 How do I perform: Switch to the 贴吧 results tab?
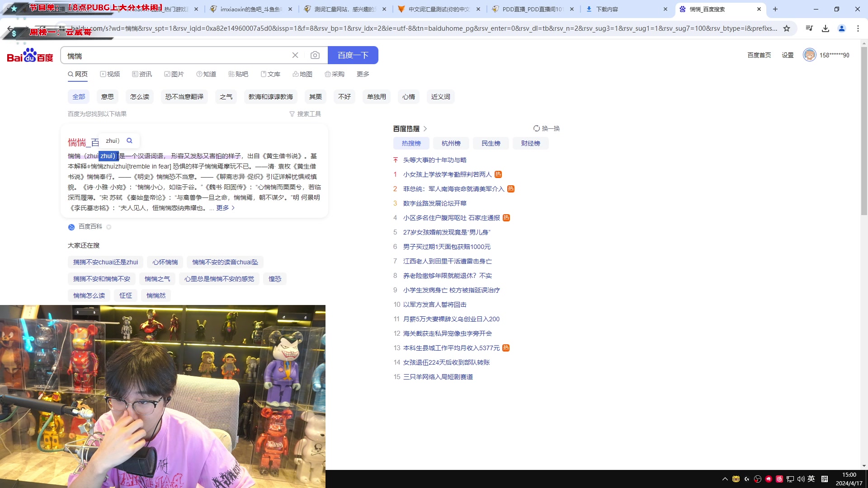[238, 74]
